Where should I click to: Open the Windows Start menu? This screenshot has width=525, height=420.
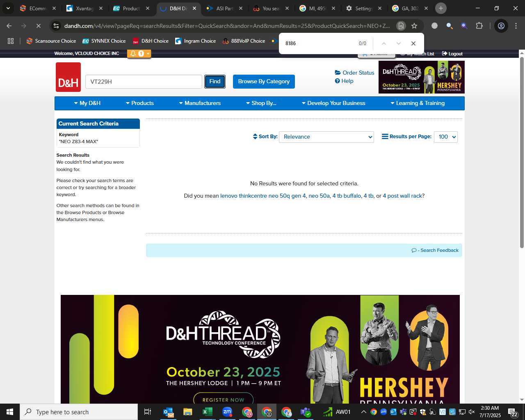pyautogui.click(x=10, y=412)
